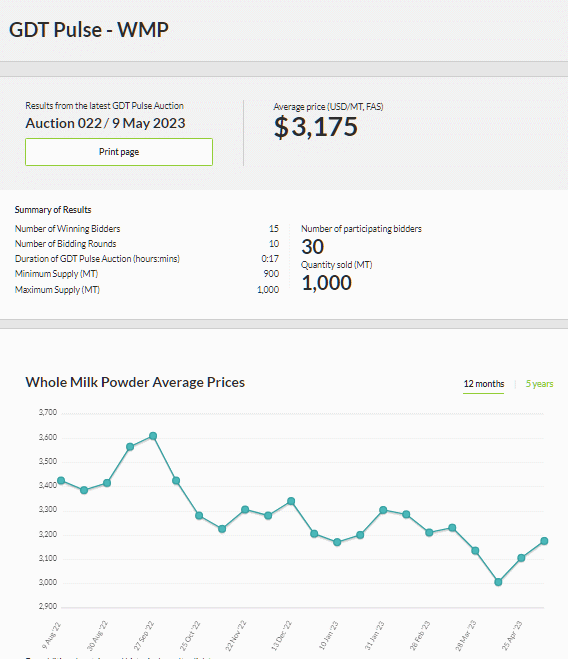
Task: Click the Minimum Supply (MT) label
Action: [x=56, y=274]
